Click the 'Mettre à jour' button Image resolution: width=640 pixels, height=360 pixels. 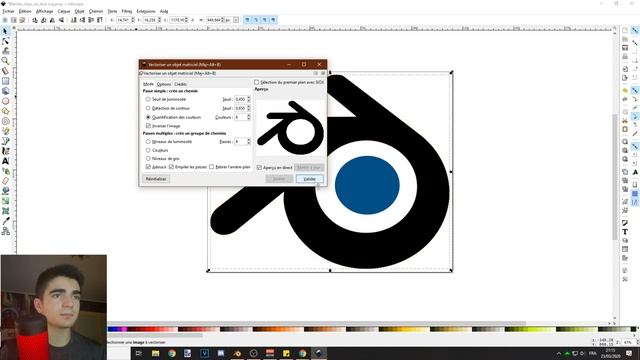[x=309, y=168]
